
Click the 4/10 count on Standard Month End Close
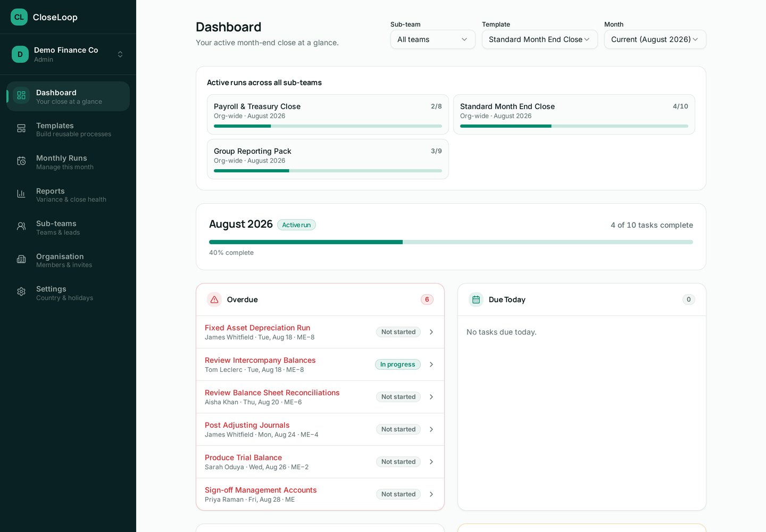(x=680, y=106)
